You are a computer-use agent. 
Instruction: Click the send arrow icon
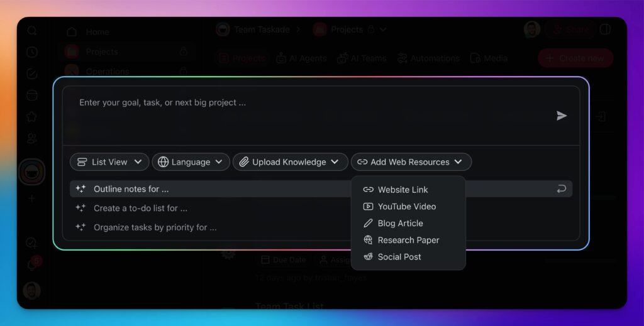(x=562, y=116)
